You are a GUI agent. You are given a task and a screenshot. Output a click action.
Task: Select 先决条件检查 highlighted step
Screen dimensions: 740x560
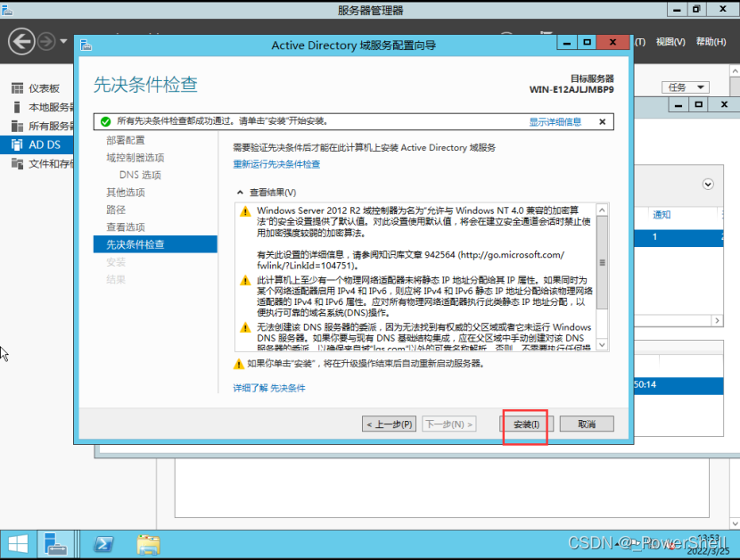(x=155, y=244)
